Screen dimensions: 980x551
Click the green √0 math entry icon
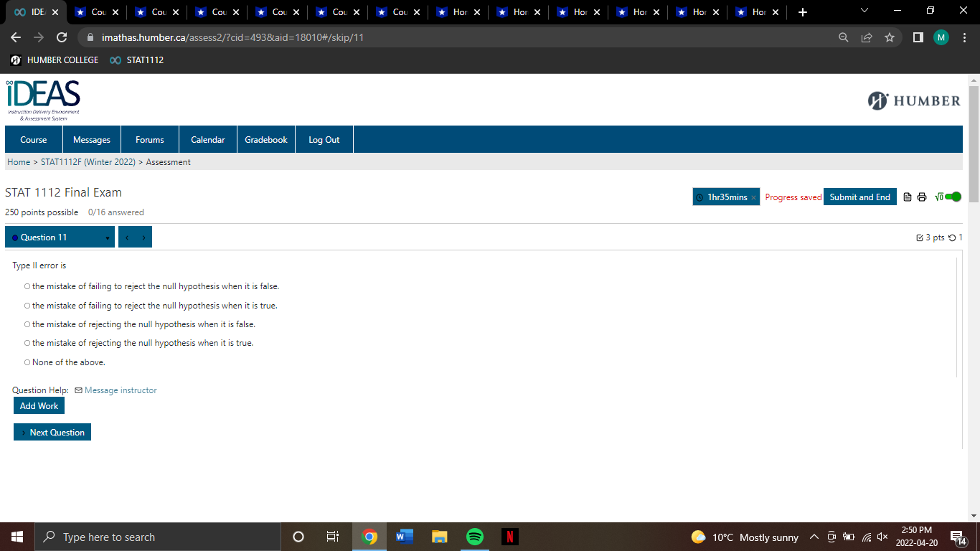click(940, 197)
